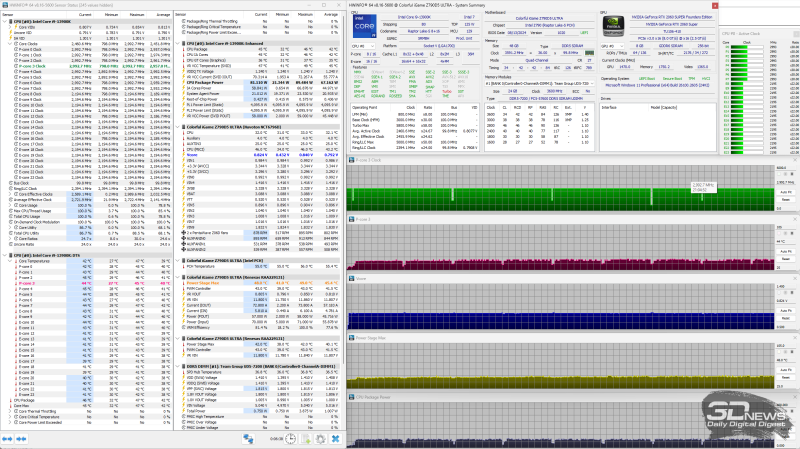Select the Core Temperatures sensor row
The width and height of the screenshot is (800, 449).
click(40, 262)
